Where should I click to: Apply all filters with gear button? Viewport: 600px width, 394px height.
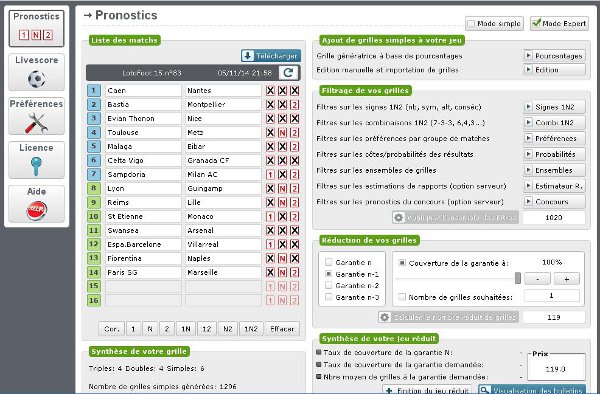pyautogui.click(x=455, y=217)
